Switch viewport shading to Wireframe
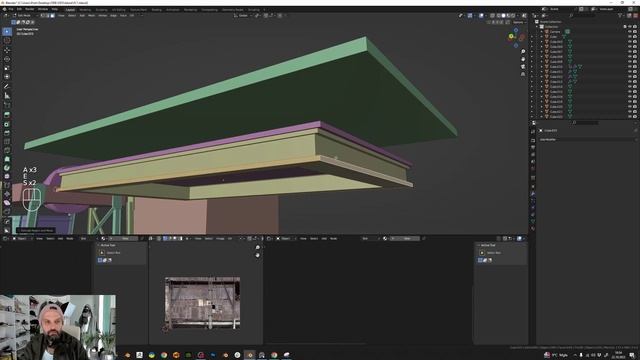The image size is (640, 360). click(x=498, y=16)
